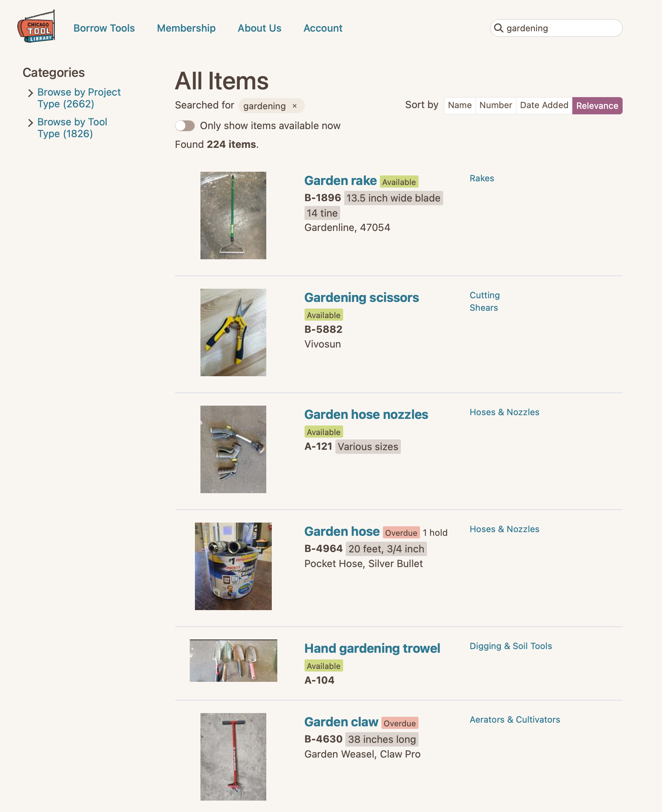
Task: Sort items by Number
Action: 495,105
